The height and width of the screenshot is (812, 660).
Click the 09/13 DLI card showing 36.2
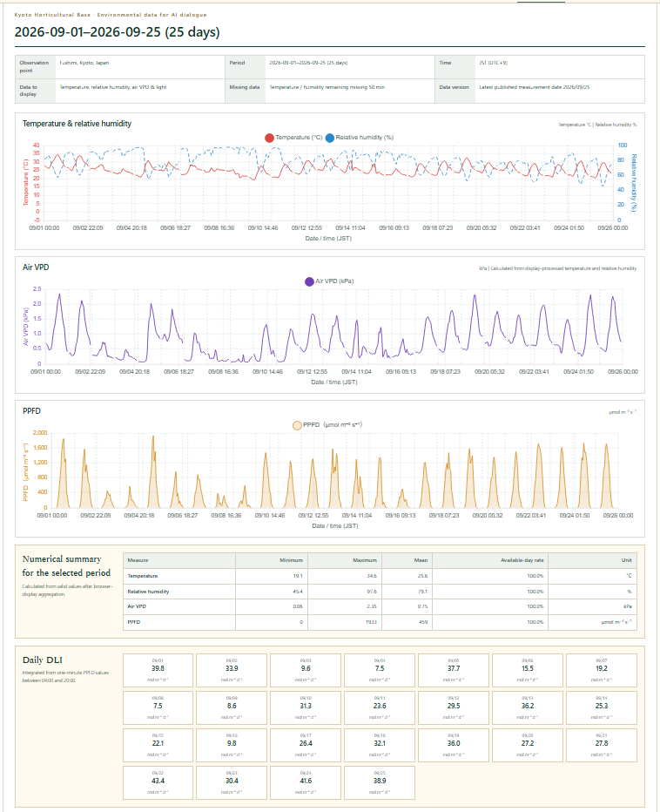click(x=528, y=708)
